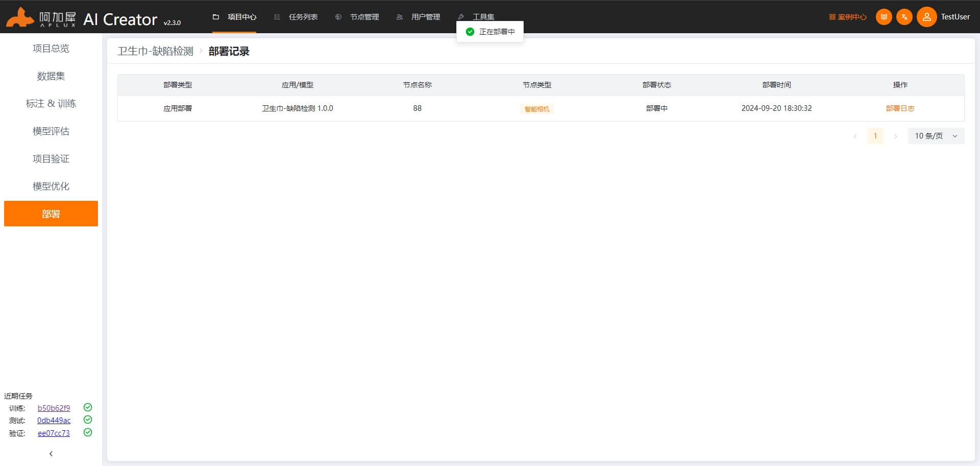Click the language translate icon in header

pos(904,17)
